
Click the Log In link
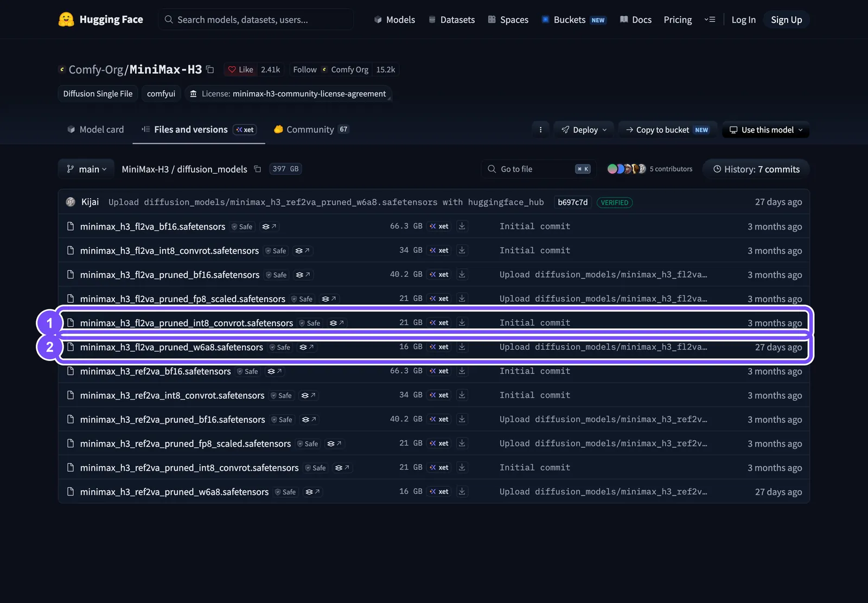pyautogui.click(x=743, y=20)
